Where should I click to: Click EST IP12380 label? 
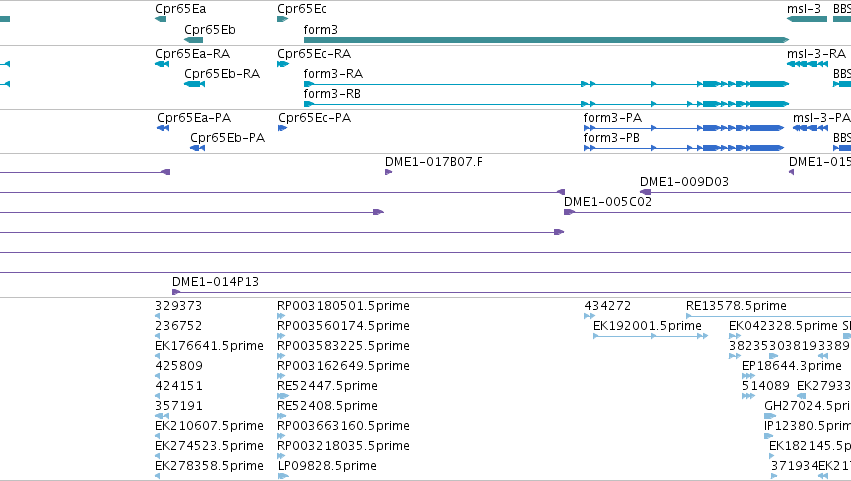point(807,426)
